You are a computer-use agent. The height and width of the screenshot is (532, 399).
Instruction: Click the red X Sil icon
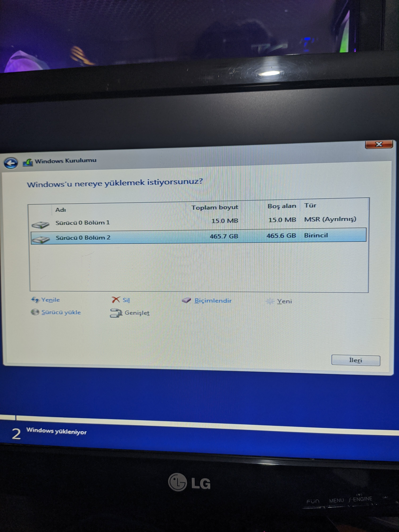tap(116, 300)
